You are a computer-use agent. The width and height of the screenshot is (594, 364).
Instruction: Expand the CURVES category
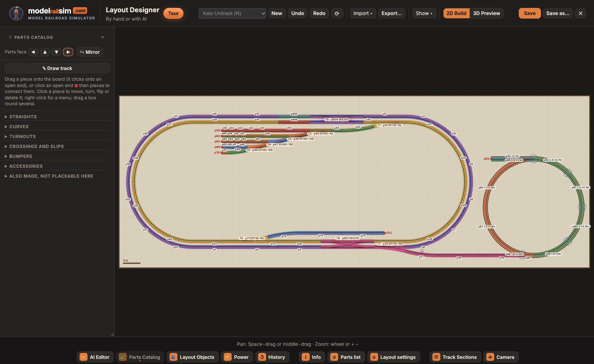point(57,126)
